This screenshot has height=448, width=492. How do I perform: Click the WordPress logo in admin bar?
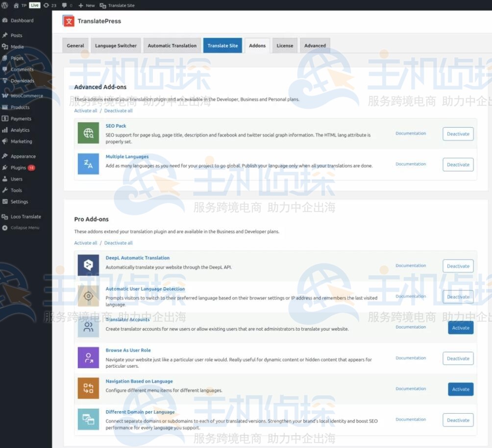click(5, 5)
